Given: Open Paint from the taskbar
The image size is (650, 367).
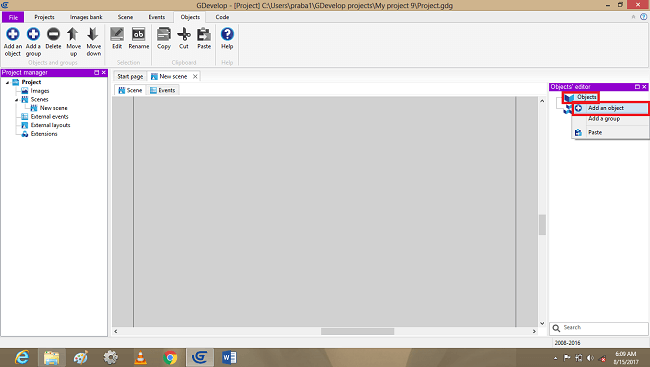Looking at the screenshot, I should [80, 357].
